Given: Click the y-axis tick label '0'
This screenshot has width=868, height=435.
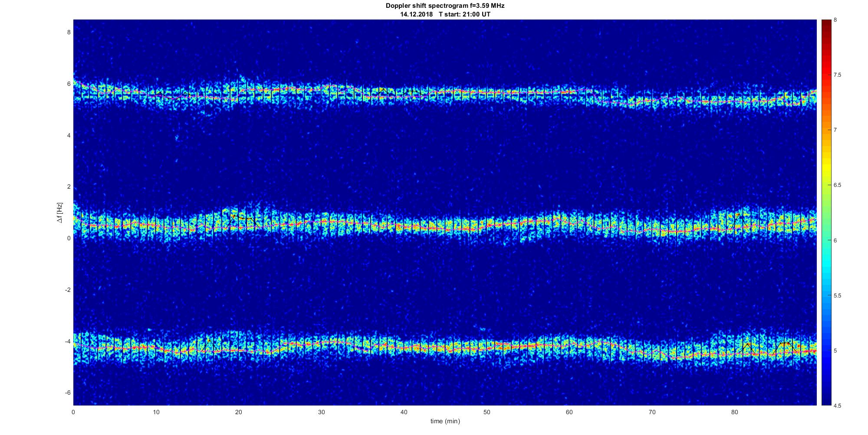Looking at the screenshot, I should point(69,239).
